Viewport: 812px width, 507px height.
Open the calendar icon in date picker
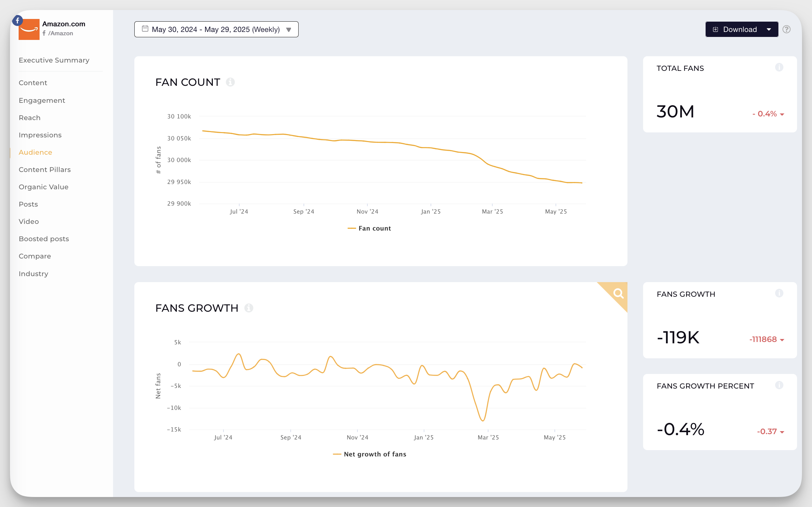click(145, 29)
